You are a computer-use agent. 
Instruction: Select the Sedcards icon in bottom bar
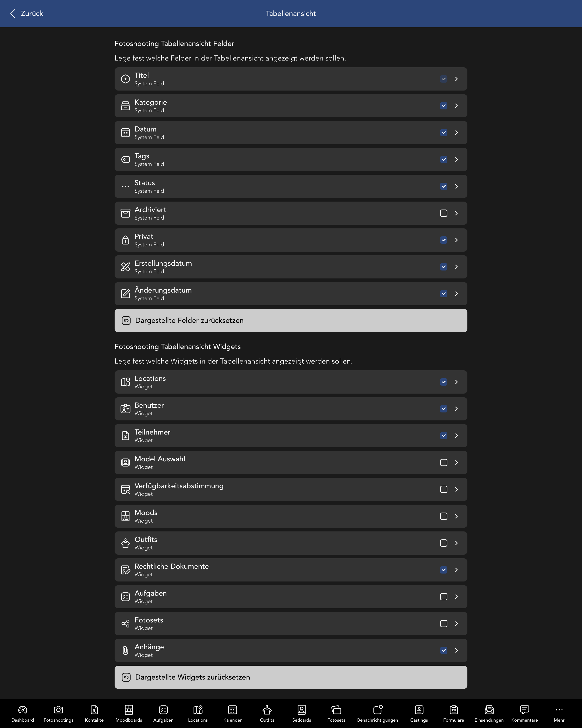coord(301,710)
